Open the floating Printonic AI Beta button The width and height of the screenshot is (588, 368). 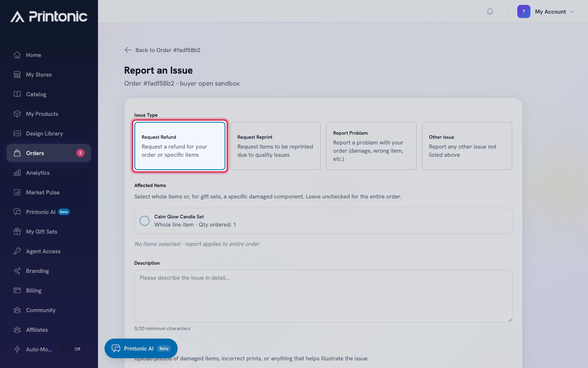click(x=141, y=348)
